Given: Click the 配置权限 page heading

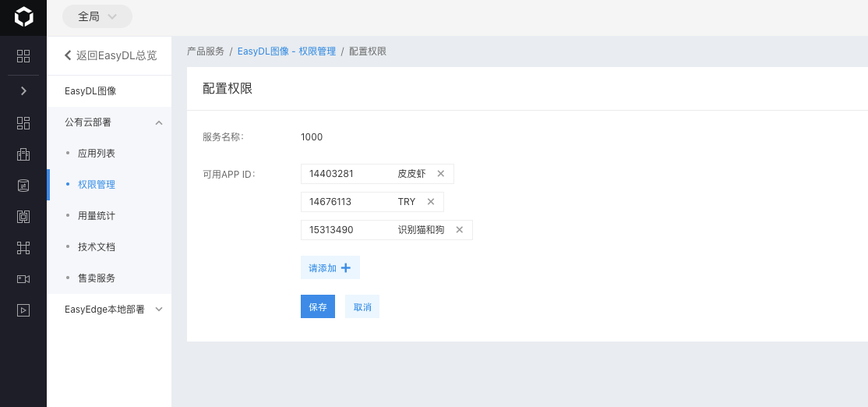Looking at the screenshot, I should pyautogui.click(x=228, y=89).
